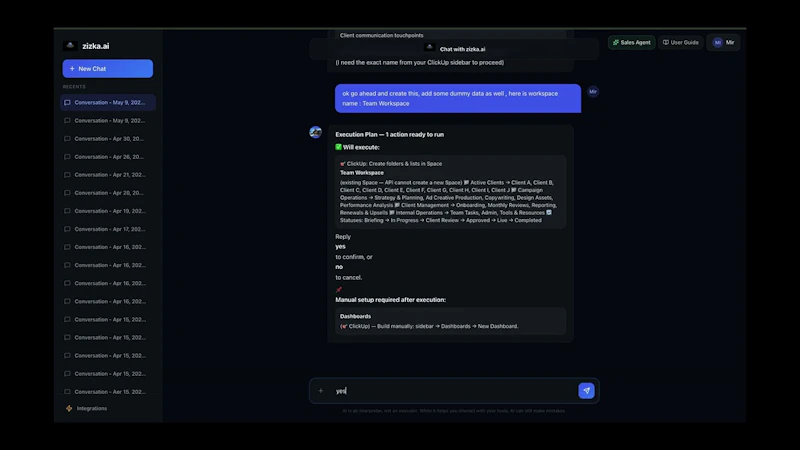Click the ClickUp icon in the Dashboards note
800x450 pixels.
pyautogui.click(x=344, y=326)
